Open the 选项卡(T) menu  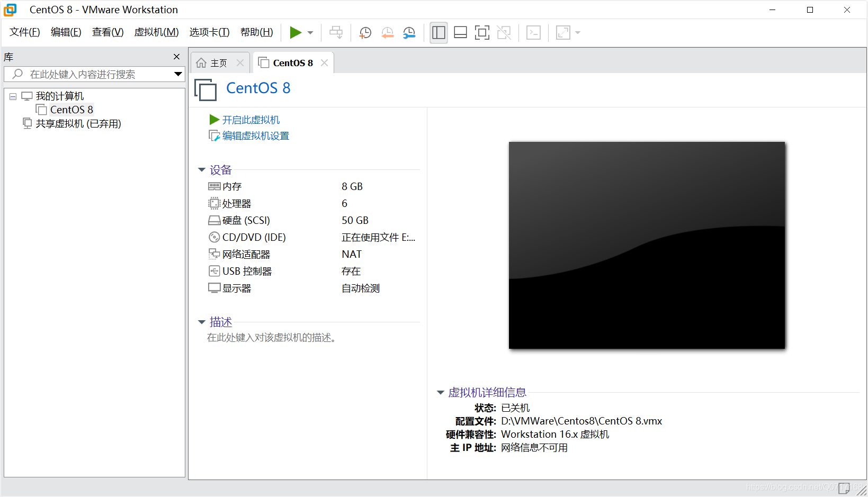[209, 32]
